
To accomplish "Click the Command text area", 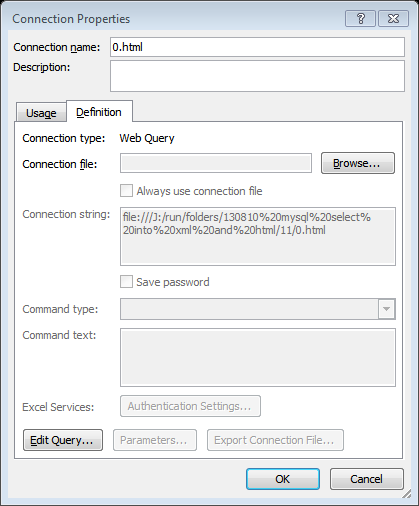I will coord(258,357).
